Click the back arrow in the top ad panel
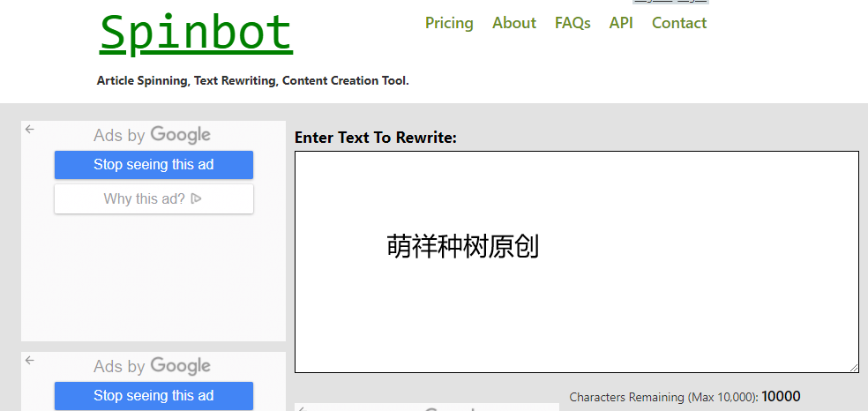The width and height of the screenshot is (868, 411). click(x=30, y=129)
